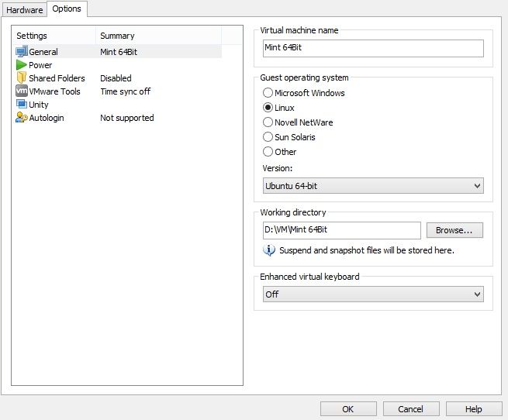The height and width of the screenshot is (420, 508).
Task: Choose Sun Solaris radio button
Action: point(268,137)
